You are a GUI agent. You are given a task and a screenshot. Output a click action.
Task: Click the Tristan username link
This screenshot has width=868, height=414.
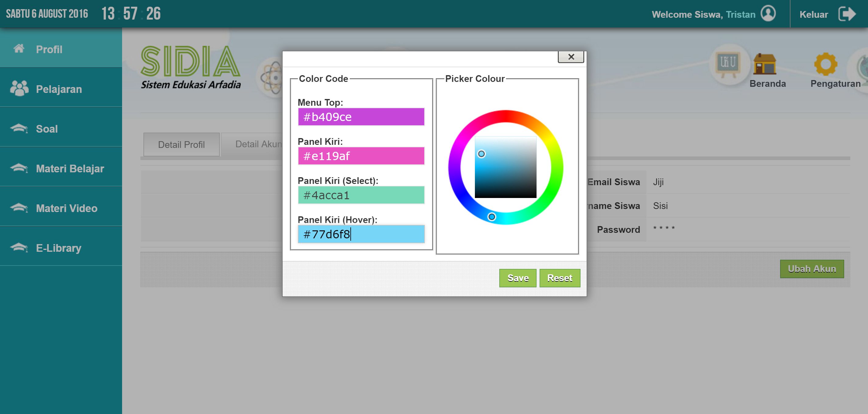[740, 14]
